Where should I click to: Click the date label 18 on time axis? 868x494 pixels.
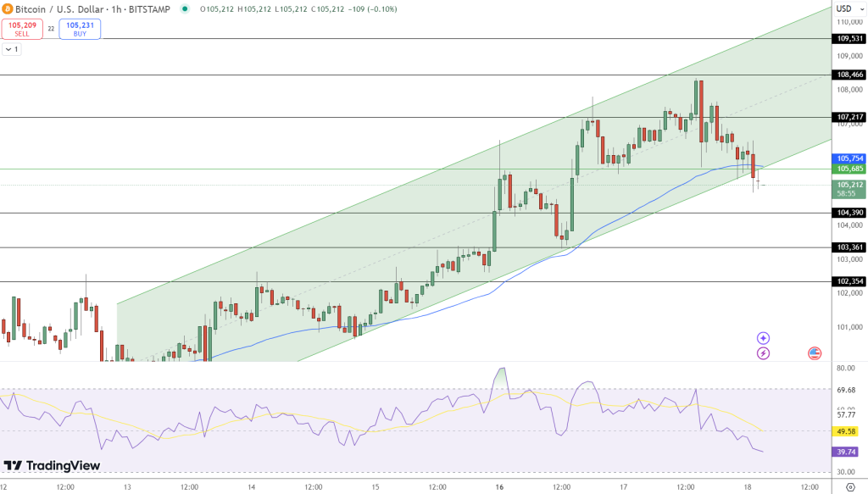748,487
